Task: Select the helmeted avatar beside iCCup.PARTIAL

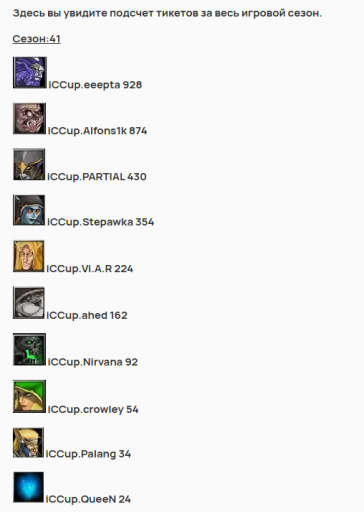Action: pos(29,165)
